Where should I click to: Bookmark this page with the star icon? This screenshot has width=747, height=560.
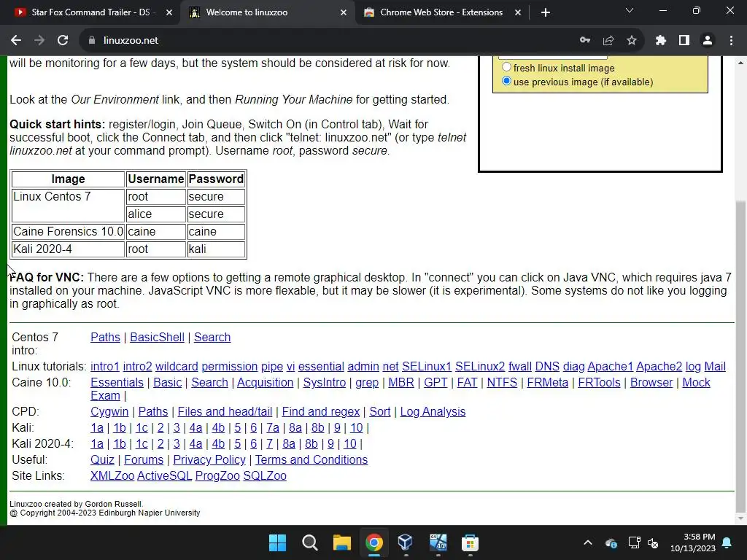point(632,41)
